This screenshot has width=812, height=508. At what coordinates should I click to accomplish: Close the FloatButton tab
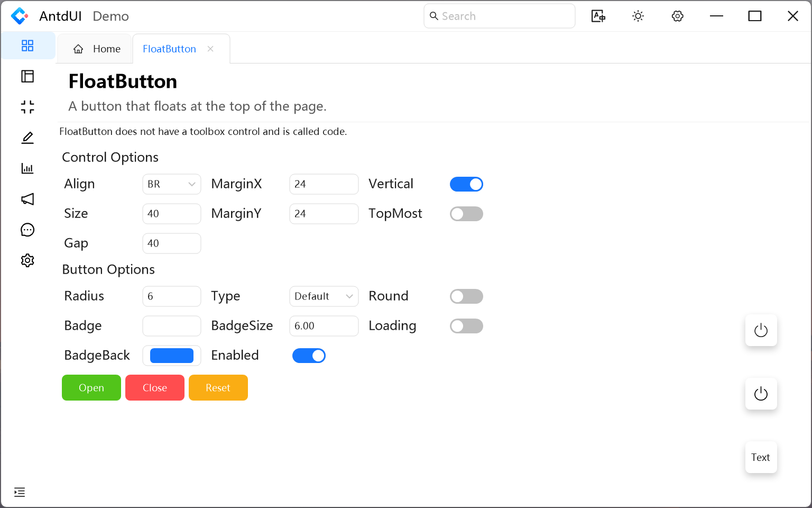click(x=210, y=49)
